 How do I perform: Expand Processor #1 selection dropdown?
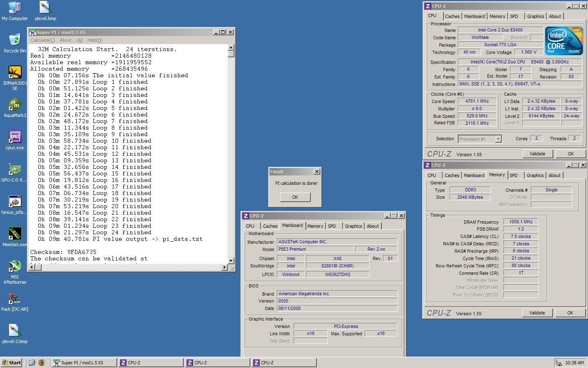point(498,139)
